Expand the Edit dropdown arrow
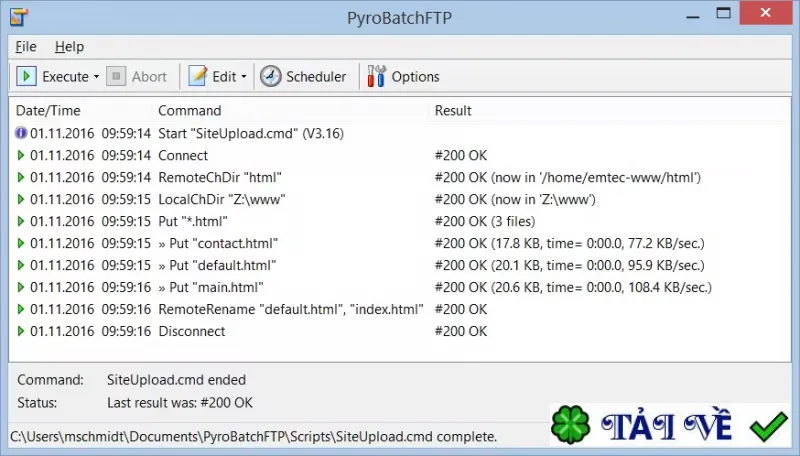This screenshot has width=800, height=456. (244, 77)
